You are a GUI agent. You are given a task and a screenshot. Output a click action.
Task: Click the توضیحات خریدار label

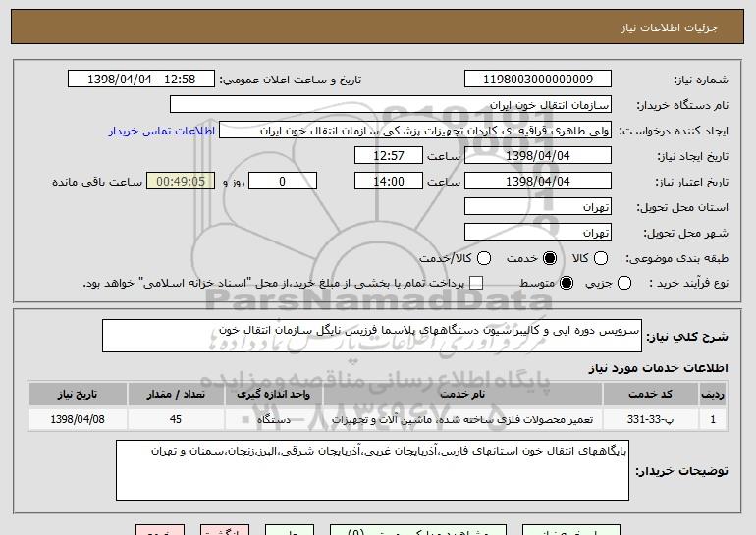point(681,471)
